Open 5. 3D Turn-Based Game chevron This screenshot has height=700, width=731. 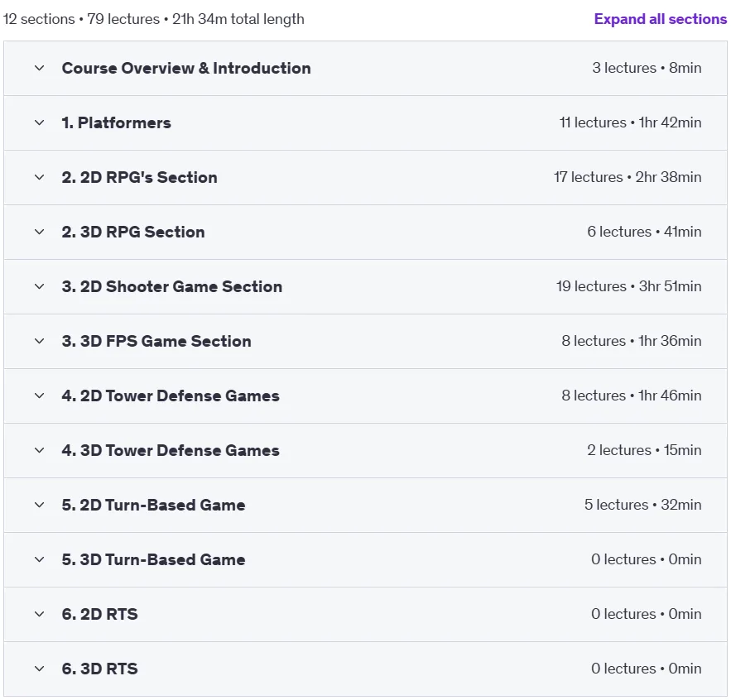(40, 559)
